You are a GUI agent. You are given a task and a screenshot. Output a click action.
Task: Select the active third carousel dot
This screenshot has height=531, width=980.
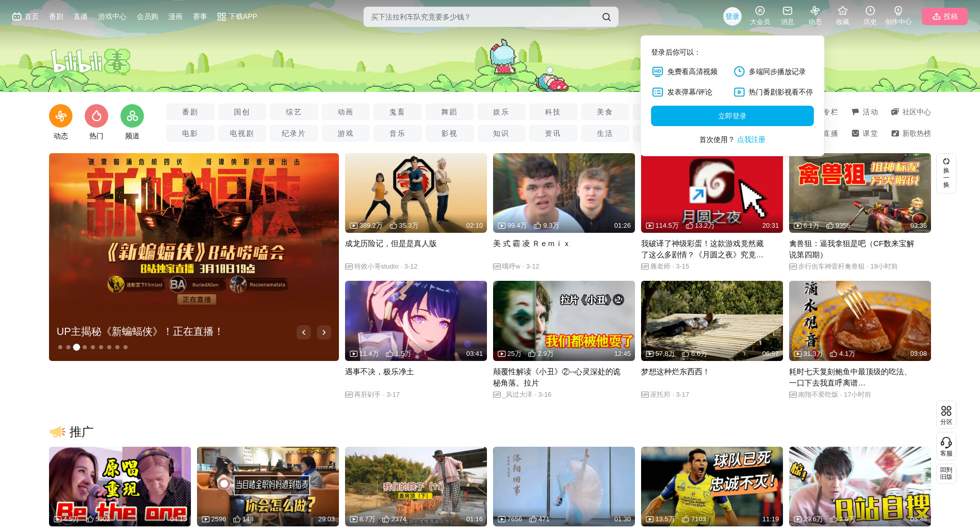[77, 347]
